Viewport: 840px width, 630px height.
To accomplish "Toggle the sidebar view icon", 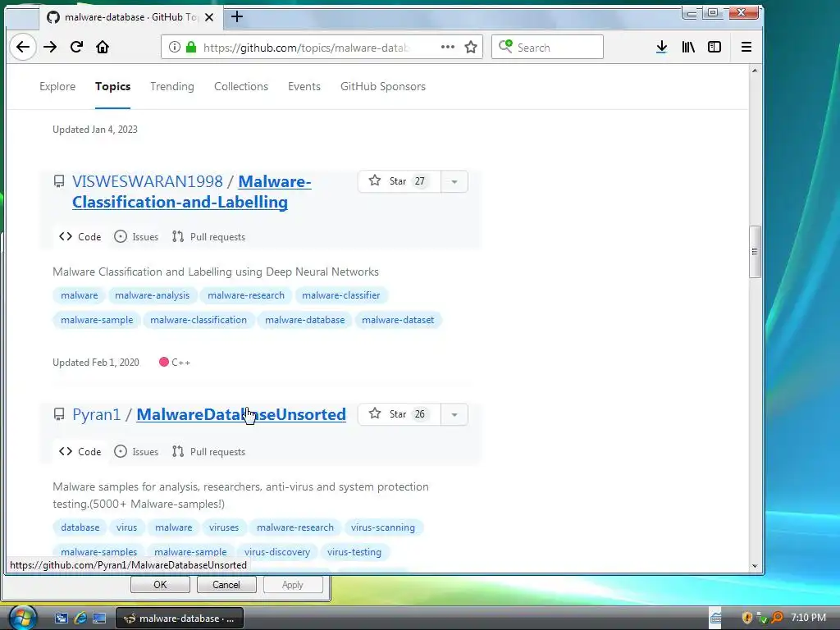I will (714, 47).
